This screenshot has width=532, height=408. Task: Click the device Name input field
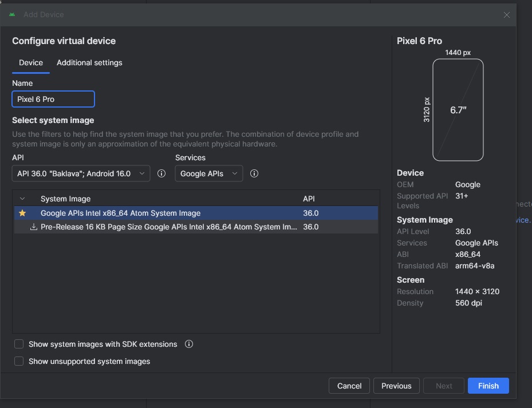(53, 99)
